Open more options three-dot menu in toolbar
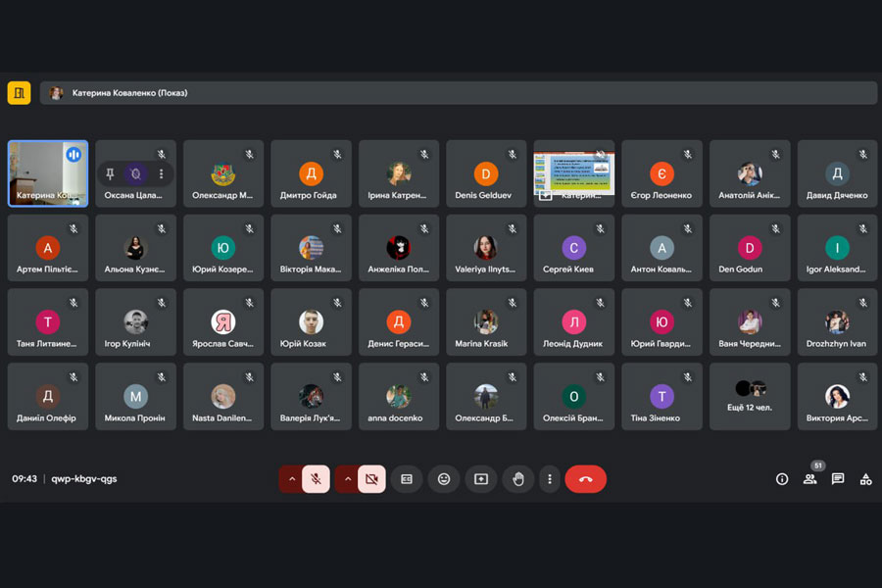 [550, 479]
